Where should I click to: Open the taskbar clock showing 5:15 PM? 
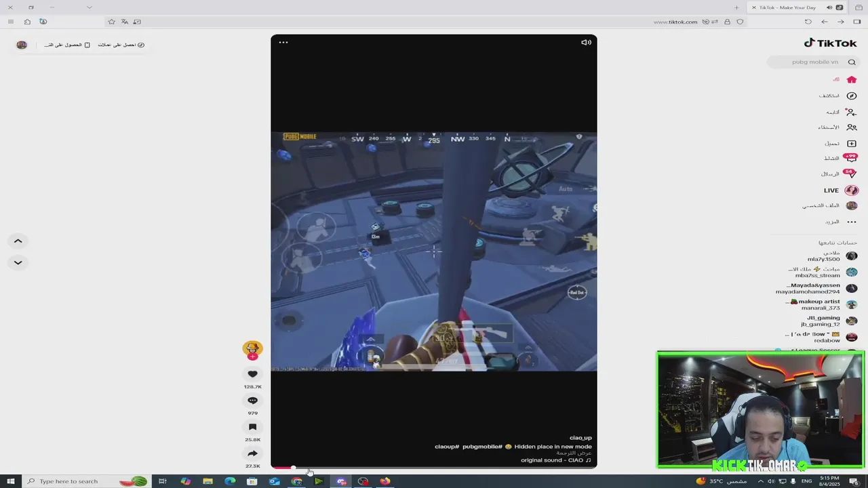pos(829,481)
